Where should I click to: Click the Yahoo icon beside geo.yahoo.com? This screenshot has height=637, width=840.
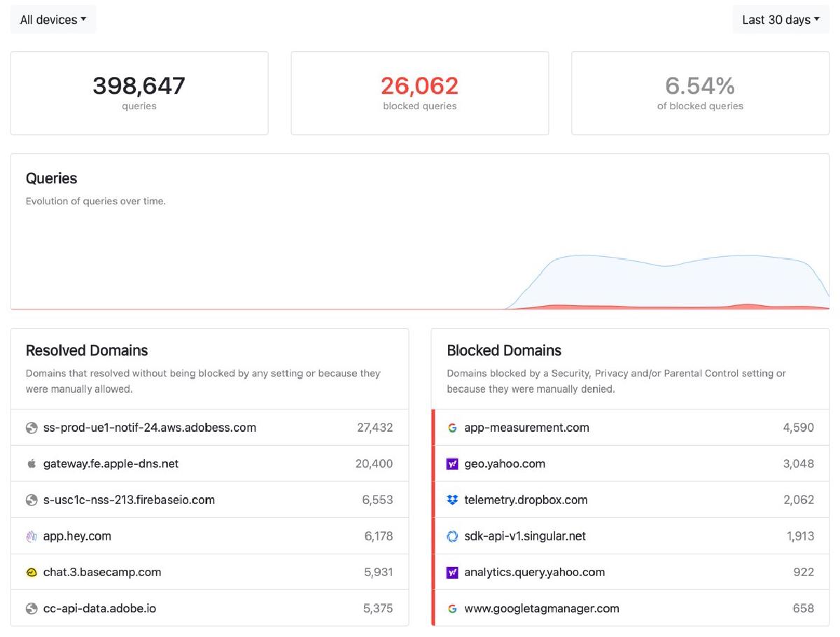coord(452,464)
